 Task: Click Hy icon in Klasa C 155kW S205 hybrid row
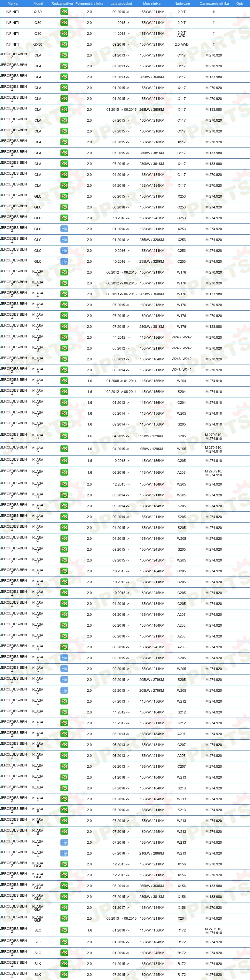coord(64,658)
